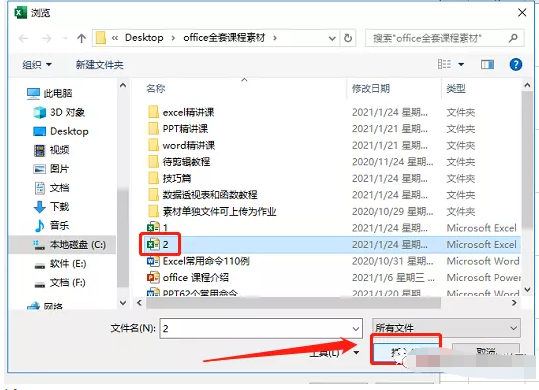
Task: Select the excel精讲课 folder
Action: [182, 112]
